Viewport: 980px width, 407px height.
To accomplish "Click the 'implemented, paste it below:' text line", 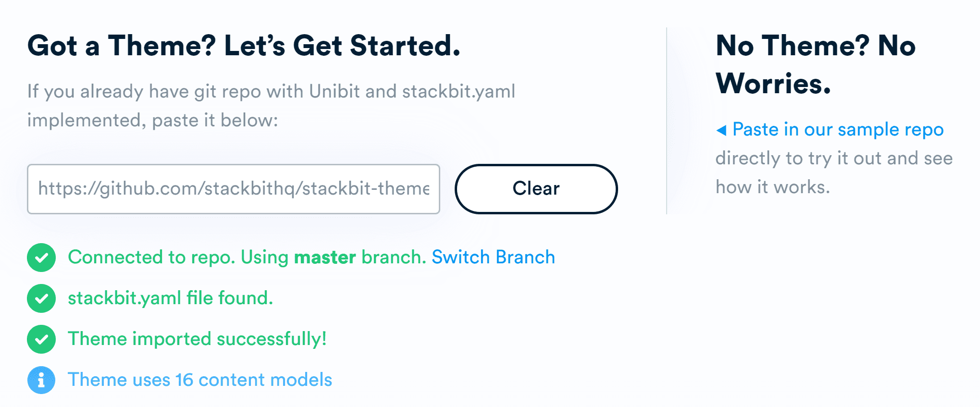I will pyautogui.click(x=152, y=121).
